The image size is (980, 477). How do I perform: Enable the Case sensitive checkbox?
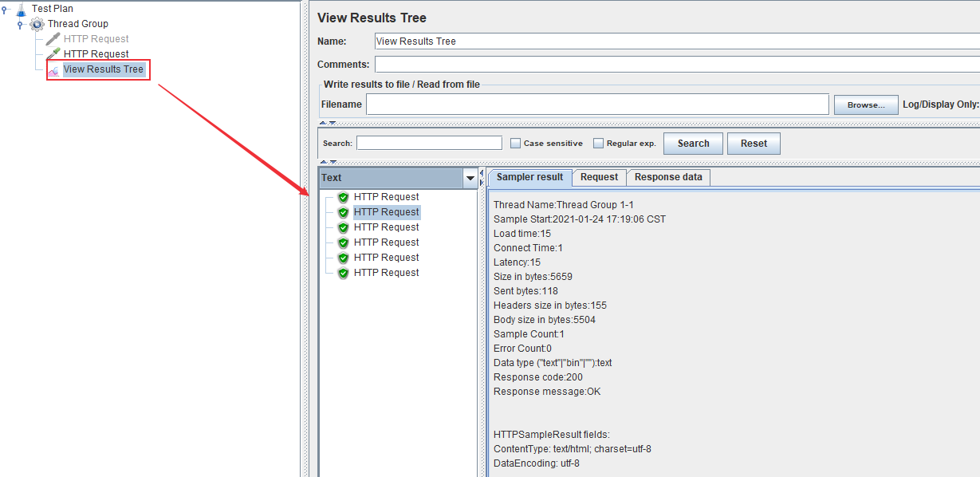tap(515, 144)
